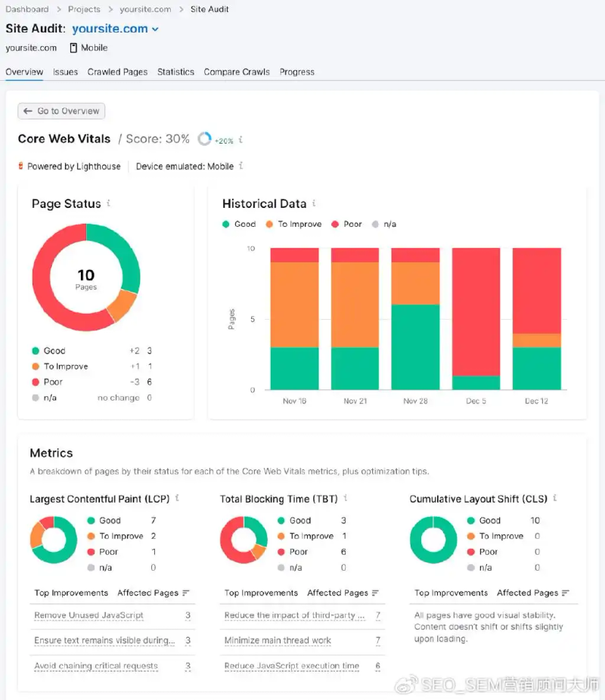Click the Mobile device icon under site name
605x700 pixels.
pyautogui.click(x=73, y=48)
